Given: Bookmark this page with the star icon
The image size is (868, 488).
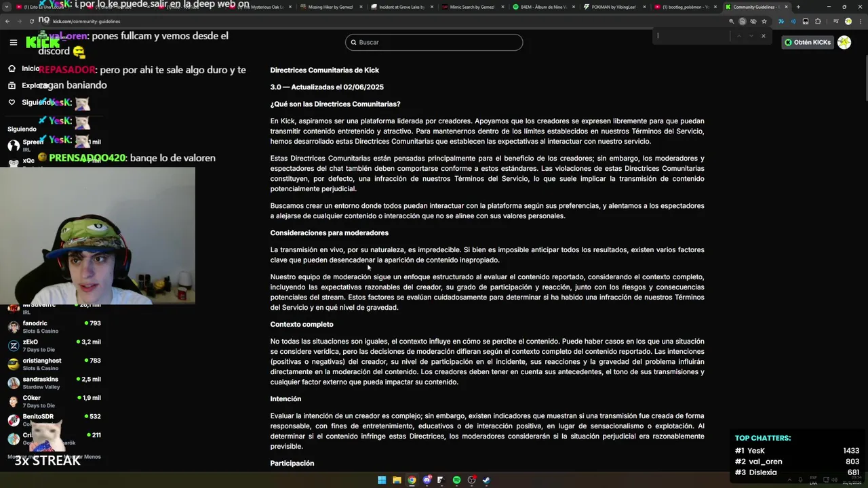Looking at the screenshot, I should (764, 21).
